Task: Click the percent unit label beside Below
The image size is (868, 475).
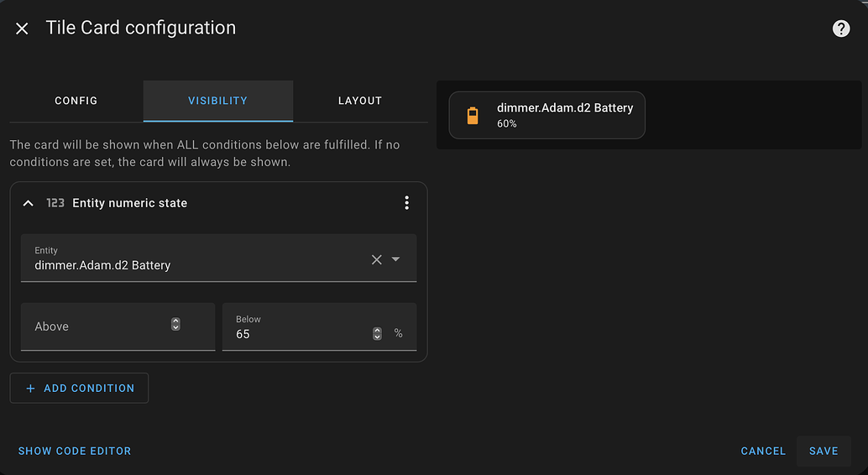Action: pos(398,332)
